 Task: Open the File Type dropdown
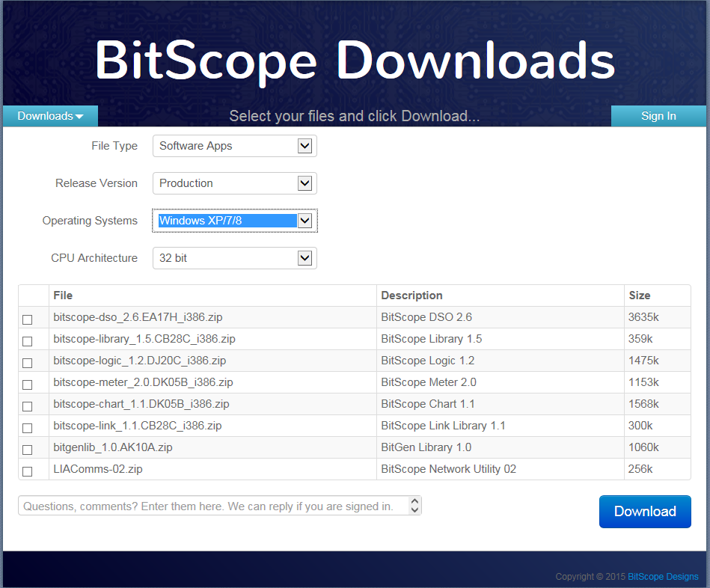click(x=235, y=146)
